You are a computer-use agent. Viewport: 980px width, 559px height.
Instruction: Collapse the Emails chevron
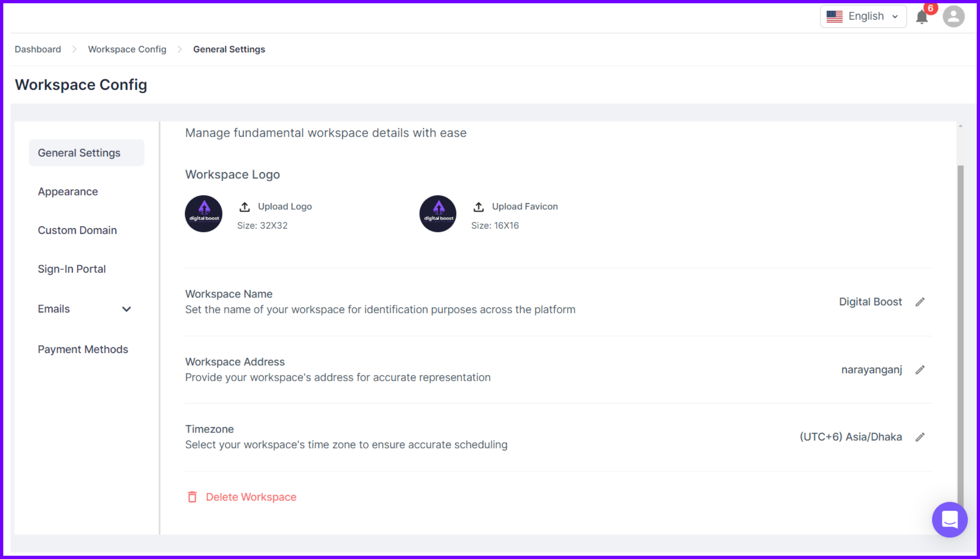pos(127,309)
